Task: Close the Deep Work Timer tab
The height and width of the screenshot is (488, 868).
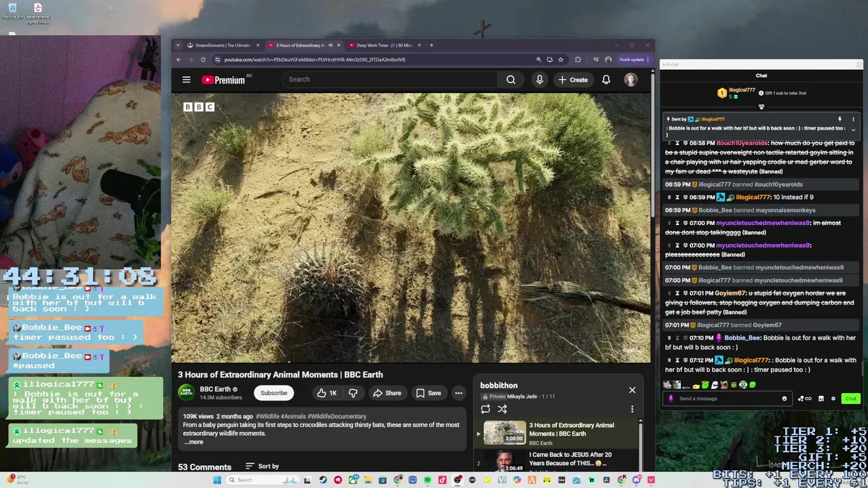Action: point(419,45)
